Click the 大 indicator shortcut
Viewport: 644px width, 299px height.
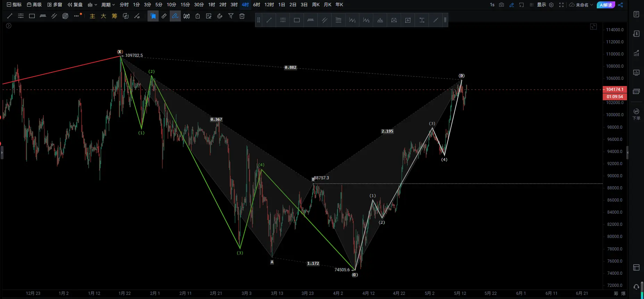[x=103, y=16]
